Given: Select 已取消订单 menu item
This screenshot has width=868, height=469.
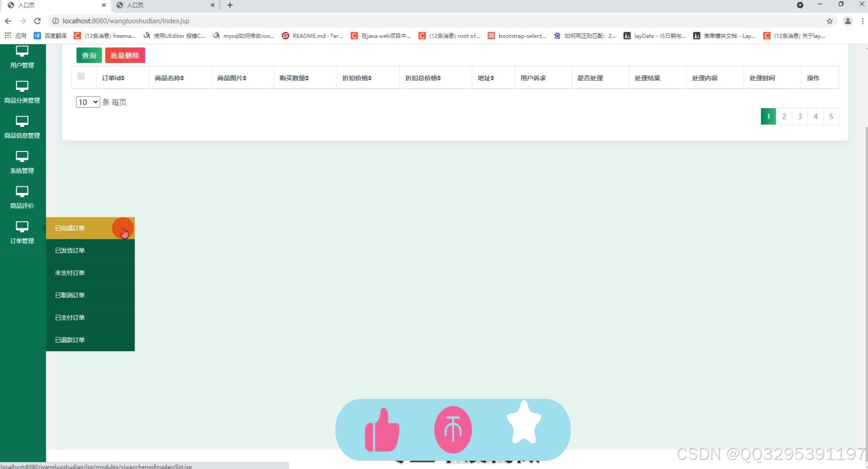Looking at the screenshot, I should point(90,295).
